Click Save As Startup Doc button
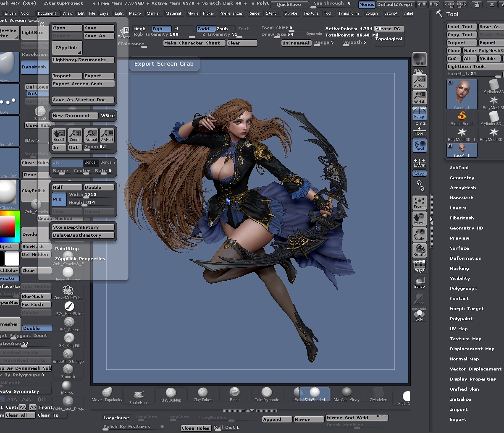The width and height of the screenshot is (504, 433). 83,100
